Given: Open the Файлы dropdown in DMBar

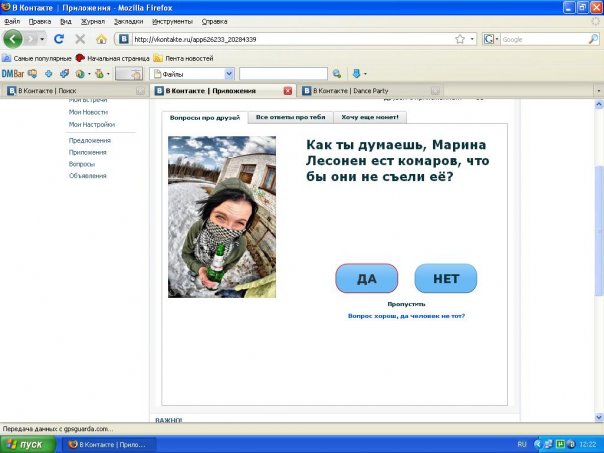Looking at the screenshot, I should pyautogui.click(x=229, y=73).
